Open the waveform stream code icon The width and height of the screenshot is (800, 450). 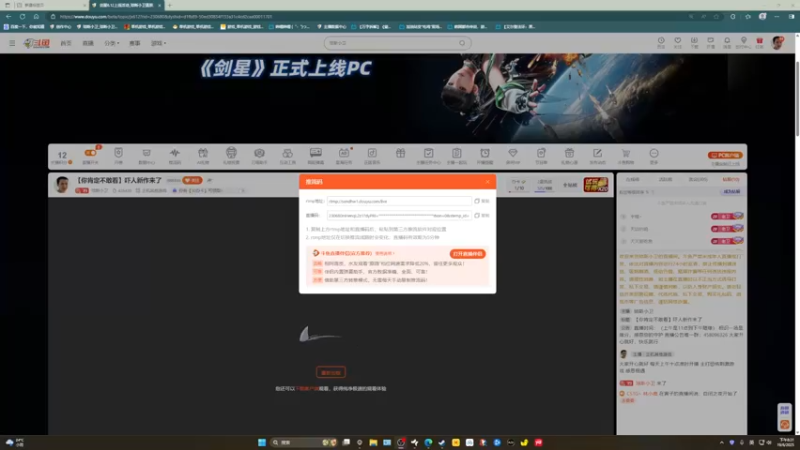click(174, 153)
